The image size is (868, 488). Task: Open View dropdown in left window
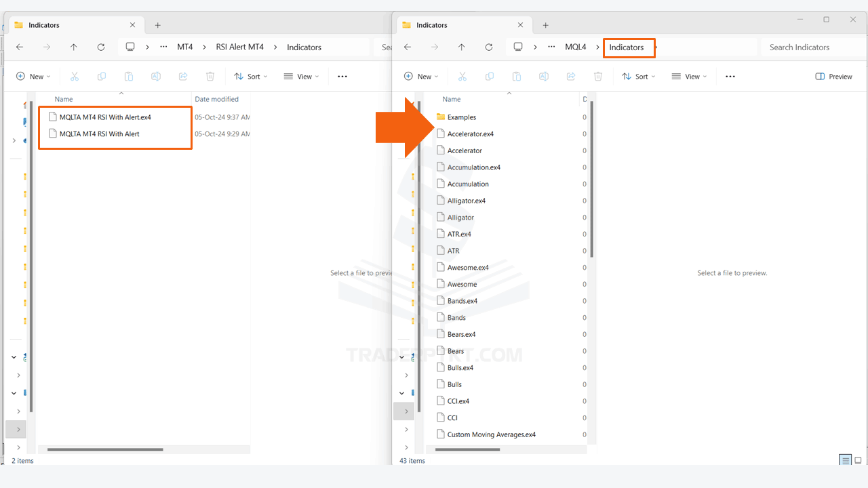(x=301, y=77)
